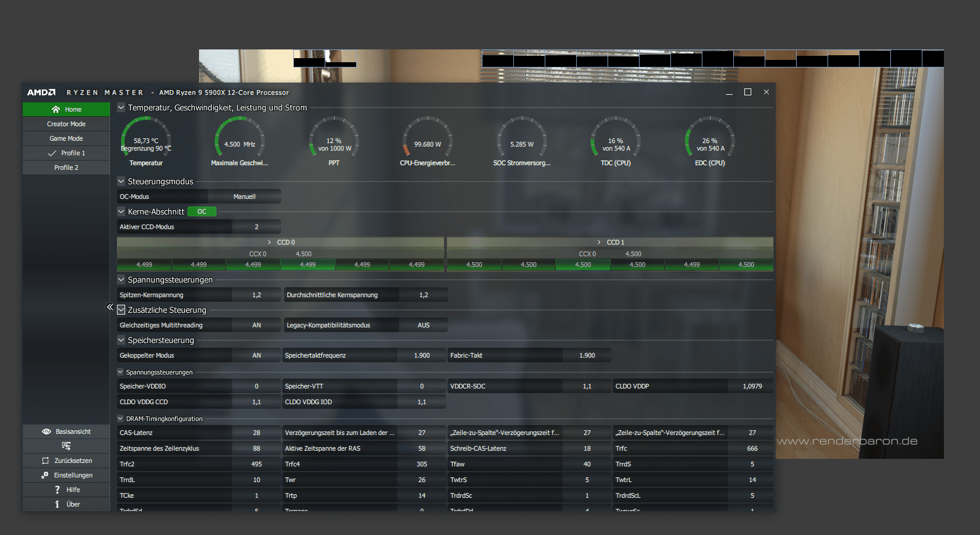This screenshot has height=535, width=980.
Task: Click the Aktive Zeitspanne der RAS value 58
Action: pos(422,448)
